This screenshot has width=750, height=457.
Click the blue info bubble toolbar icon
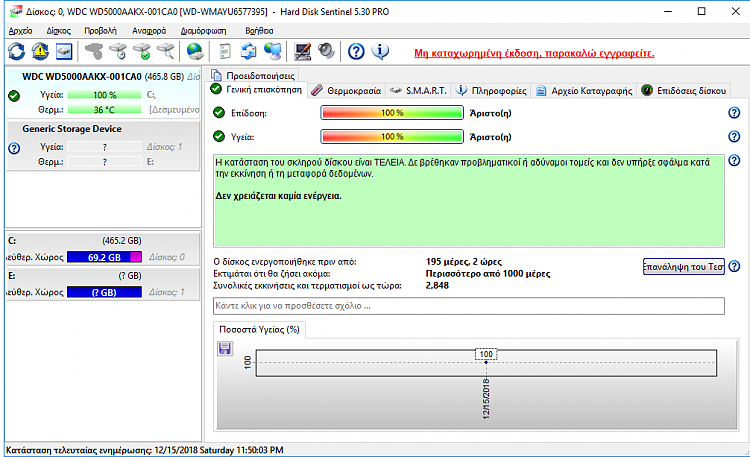click(x=380, y=51)
